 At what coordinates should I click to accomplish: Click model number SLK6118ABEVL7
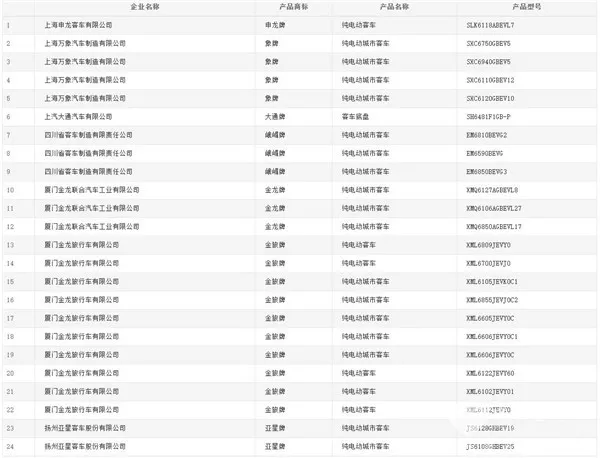click(497, 23)
